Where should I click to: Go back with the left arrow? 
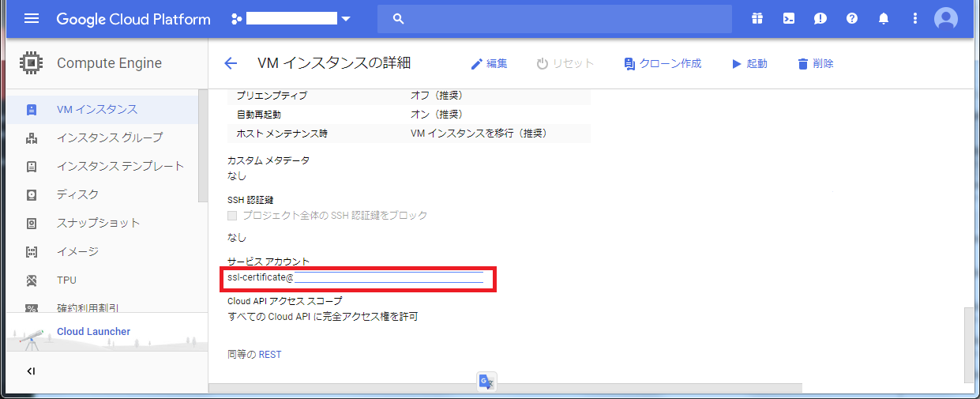coord(231,63)
